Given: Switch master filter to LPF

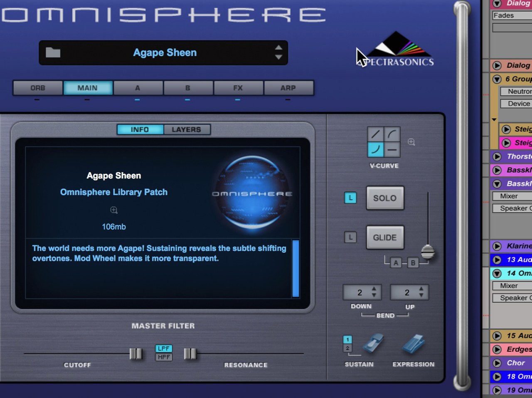Looking at the screenshot, I should (164, 349).
